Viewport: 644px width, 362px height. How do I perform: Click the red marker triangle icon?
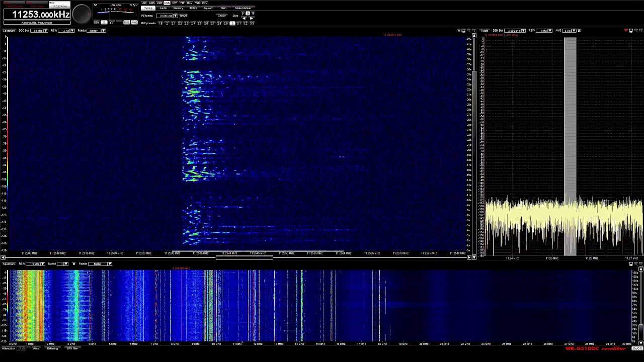[x=626, y=31]
